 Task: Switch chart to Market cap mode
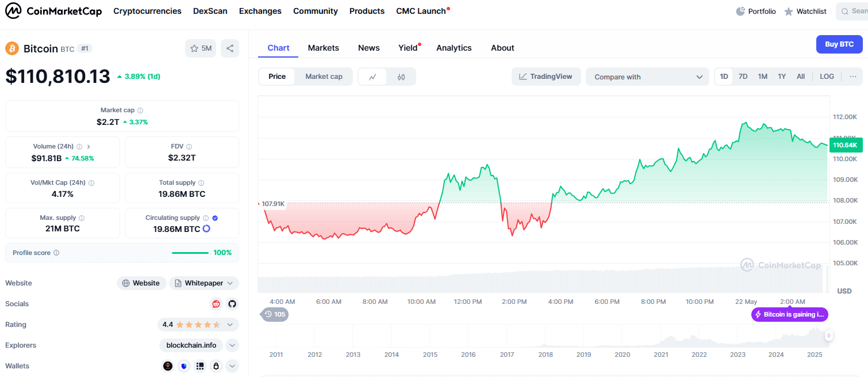pos(324,77)
